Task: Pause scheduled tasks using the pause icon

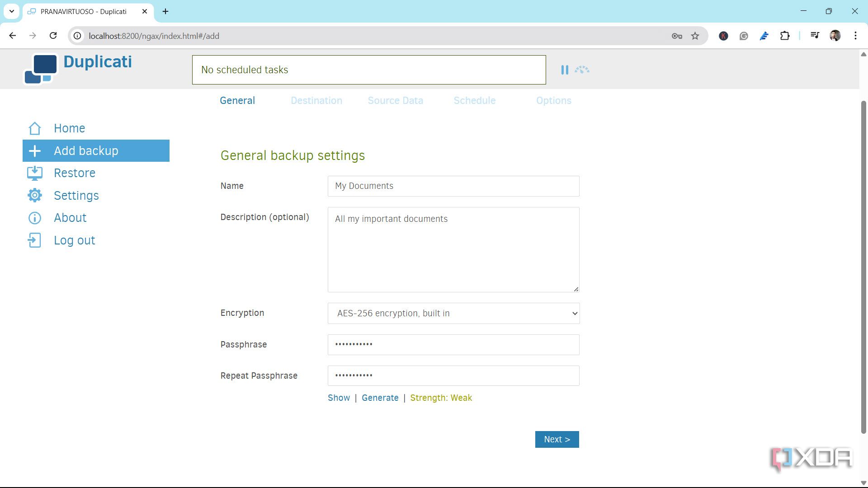Action: coord(565,70)
